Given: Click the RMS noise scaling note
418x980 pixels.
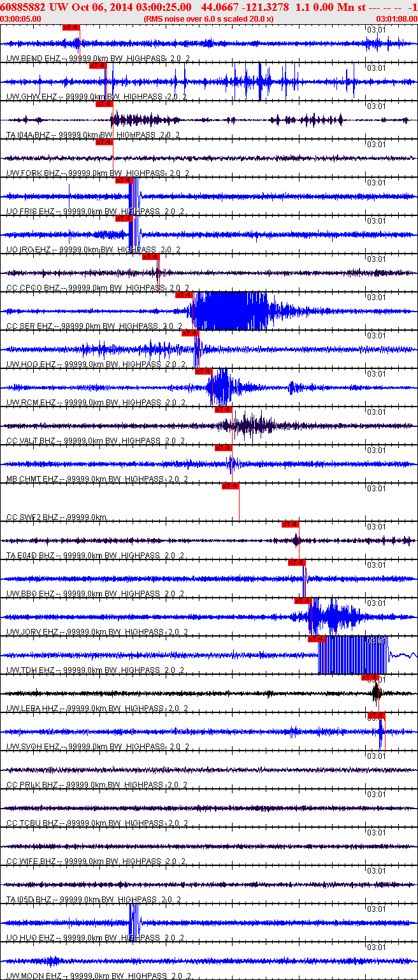Looking at the screenshot, I should pos(208,18).
